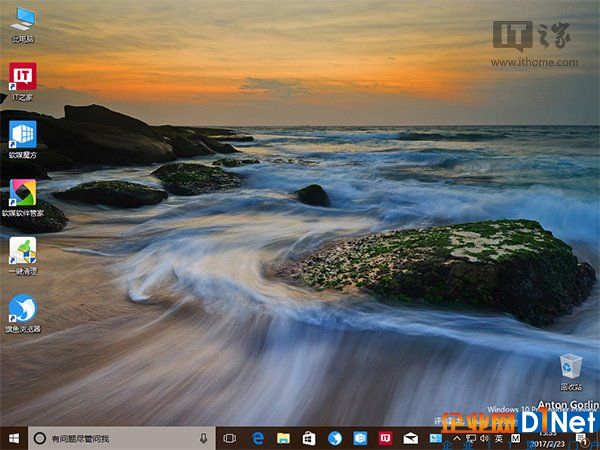Screen dimensions: 600x450
Task: Open the 旗鱼浏览器 browser desktop shortcut
Action: (23, 313)
